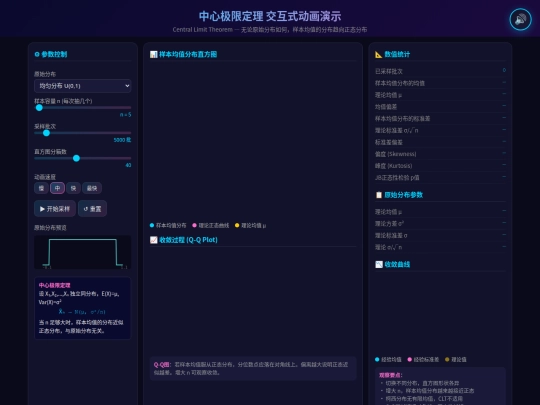
Task: Adjust the 采样批次 slider
Action: [x=83, y=133]
